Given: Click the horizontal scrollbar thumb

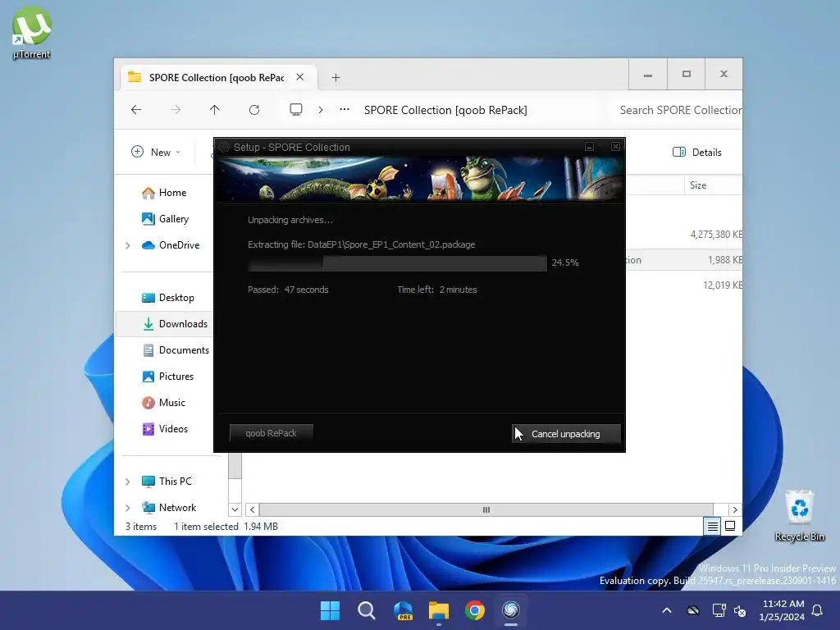Looking at the screenshot, I should click(486, 510).
